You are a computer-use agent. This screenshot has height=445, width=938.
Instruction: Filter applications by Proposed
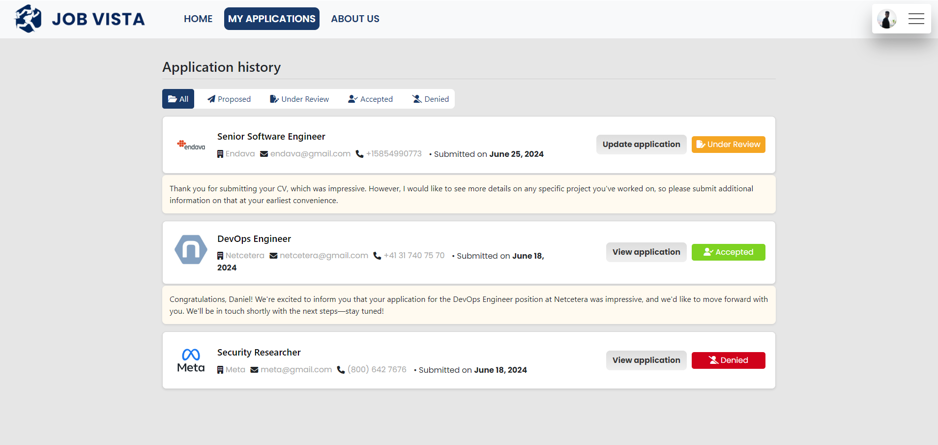coord(229,99)
